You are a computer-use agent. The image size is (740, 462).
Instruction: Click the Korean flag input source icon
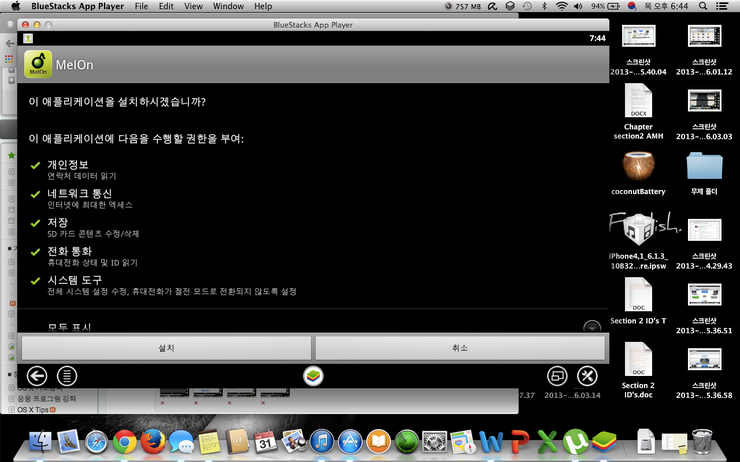632,6
